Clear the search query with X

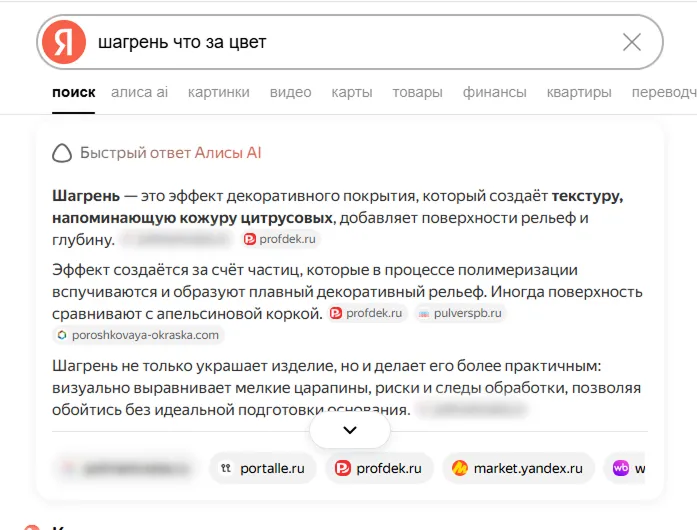coord(632,42)
